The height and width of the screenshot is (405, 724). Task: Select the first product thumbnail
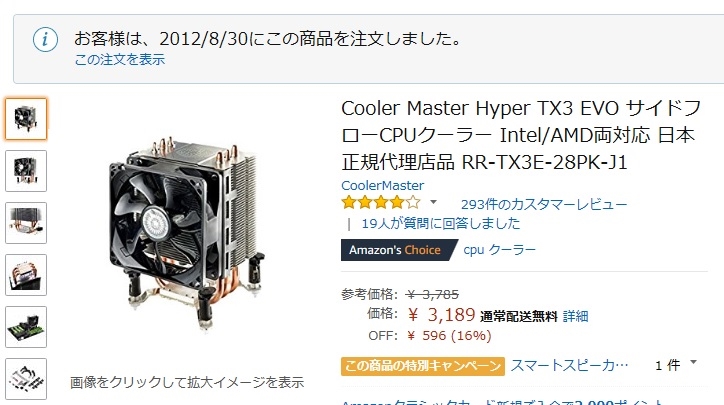click(26, 119)
